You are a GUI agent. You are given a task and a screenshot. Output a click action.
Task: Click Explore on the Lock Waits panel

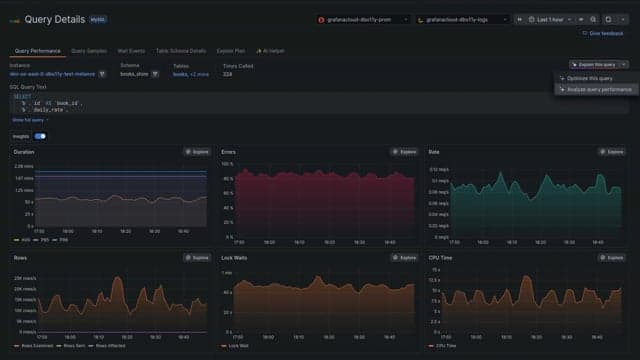tap(404, 258)
